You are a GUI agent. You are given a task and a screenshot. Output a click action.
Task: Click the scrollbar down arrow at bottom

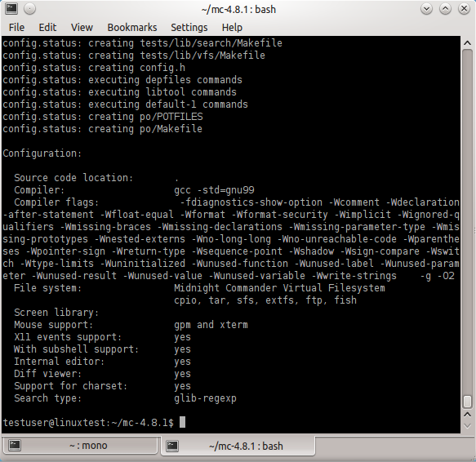click(x=468, y=426)
